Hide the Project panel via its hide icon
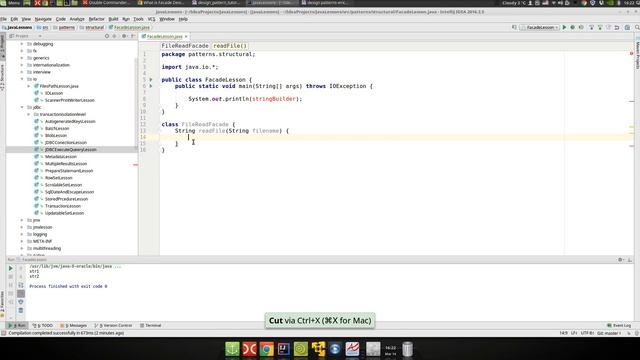The height and width of the screenshot is (360, 640). click(x=133, y=36)
